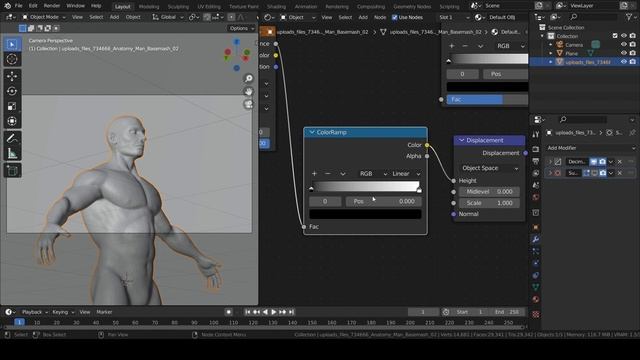This screenshot has width=640, height=360.
Task: Click the Displacement Scale value field
Action: point(489,203)
